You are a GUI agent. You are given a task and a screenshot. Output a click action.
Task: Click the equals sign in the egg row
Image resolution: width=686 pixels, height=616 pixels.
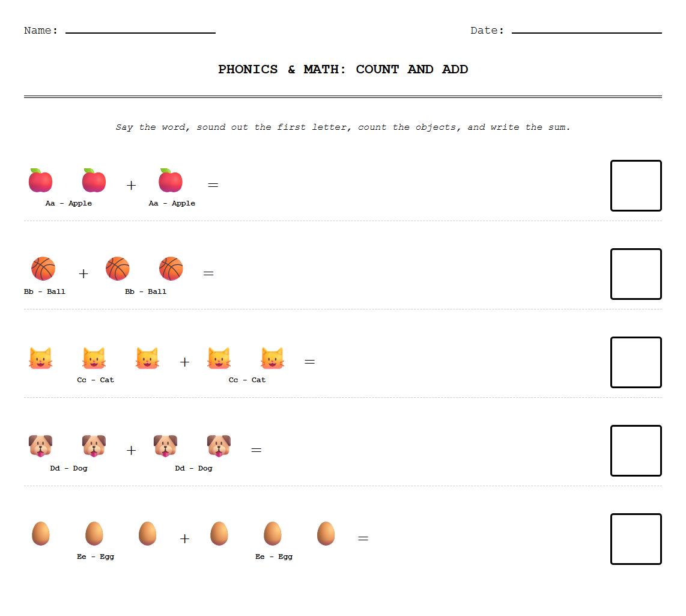(363, 538)
